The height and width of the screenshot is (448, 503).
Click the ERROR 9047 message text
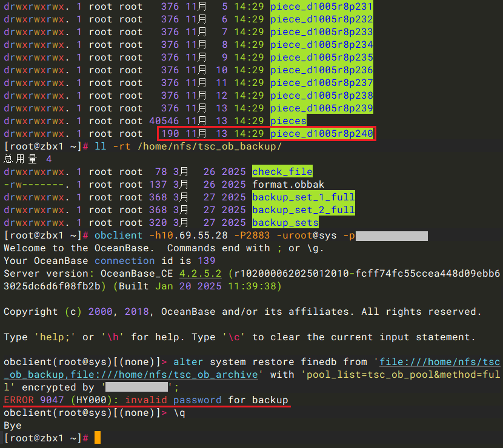[145, 400]
